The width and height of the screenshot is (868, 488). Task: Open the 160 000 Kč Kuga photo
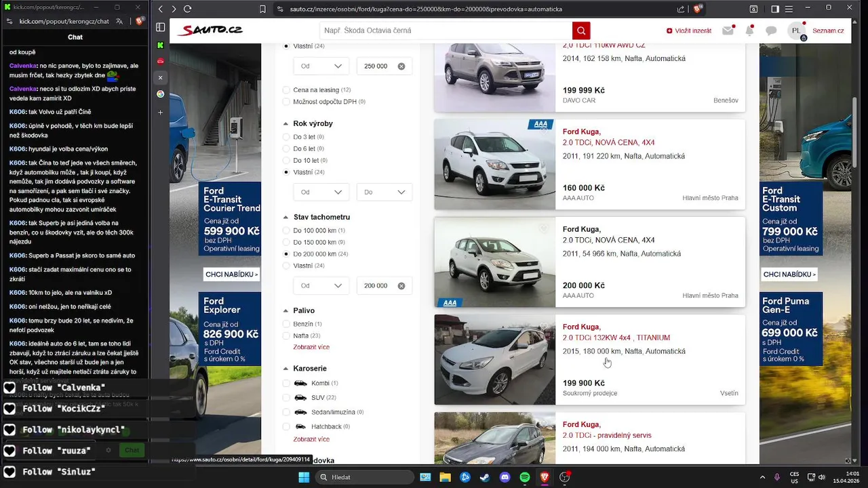494,164
